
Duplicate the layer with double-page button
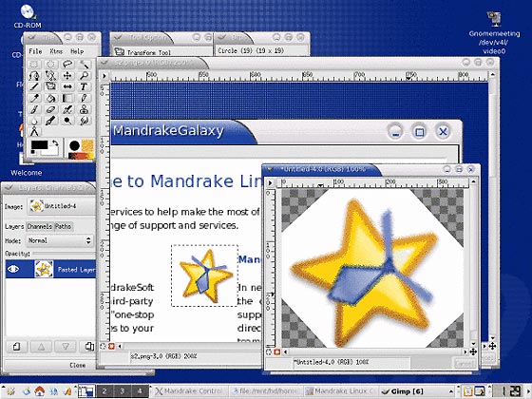coord(89,347)
